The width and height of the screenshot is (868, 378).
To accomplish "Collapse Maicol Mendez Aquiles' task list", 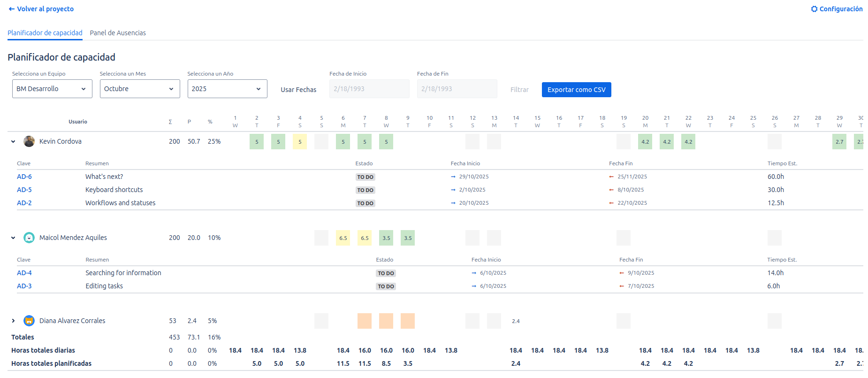I will point(13,238).
